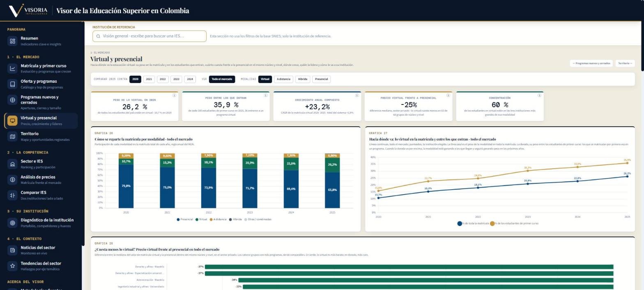
Task: Toggle A distancia legend swatch in Gráfica 26
Action: coord(211,220)
